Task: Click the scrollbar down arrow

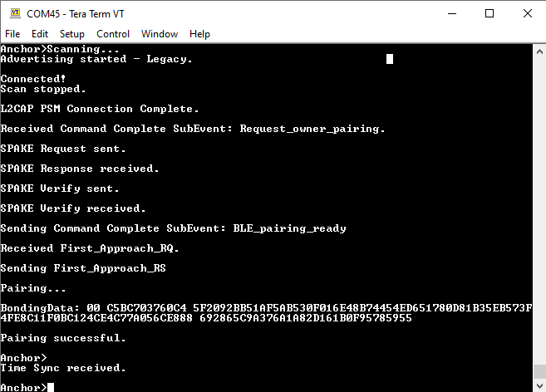Action: click(x=539, y=385)
